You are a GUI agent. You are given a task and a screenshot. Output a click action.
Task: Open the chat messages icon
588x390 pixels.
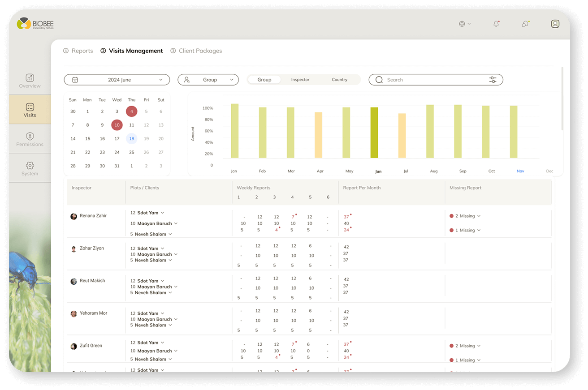pyautogui.click(x=525, y=24)
